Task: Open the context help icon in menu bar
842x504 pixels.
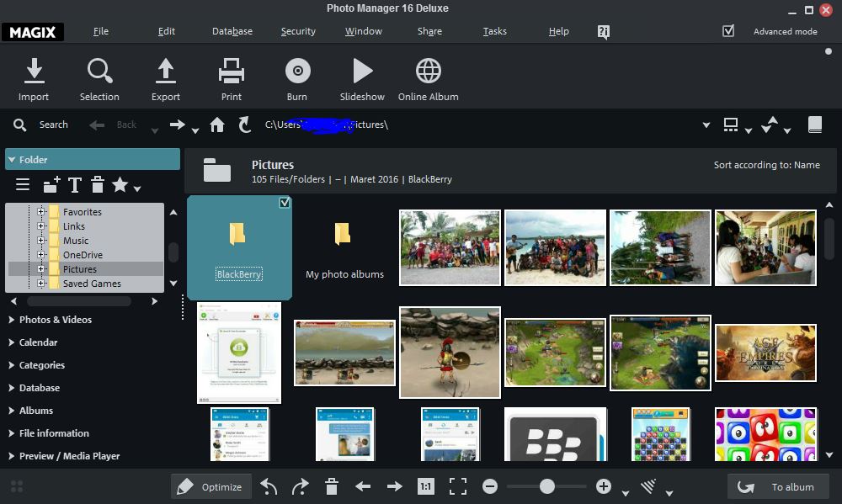Action: (603, 32)
